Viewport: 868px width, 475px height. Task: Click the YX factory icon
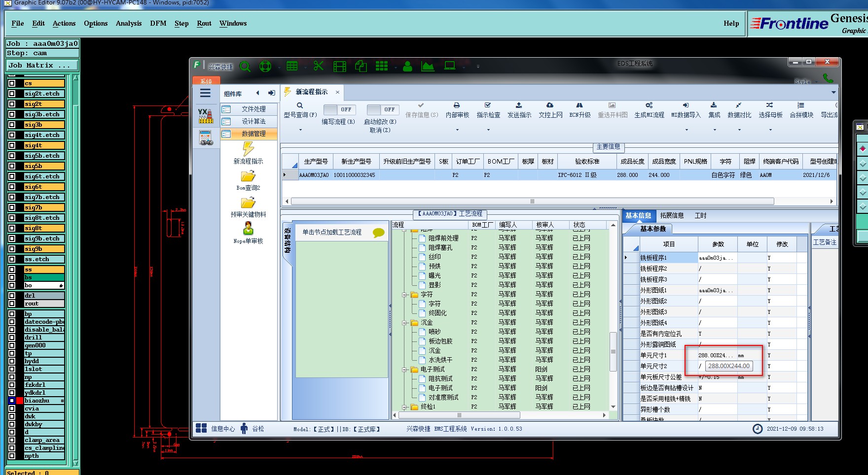tap(206, 116)
